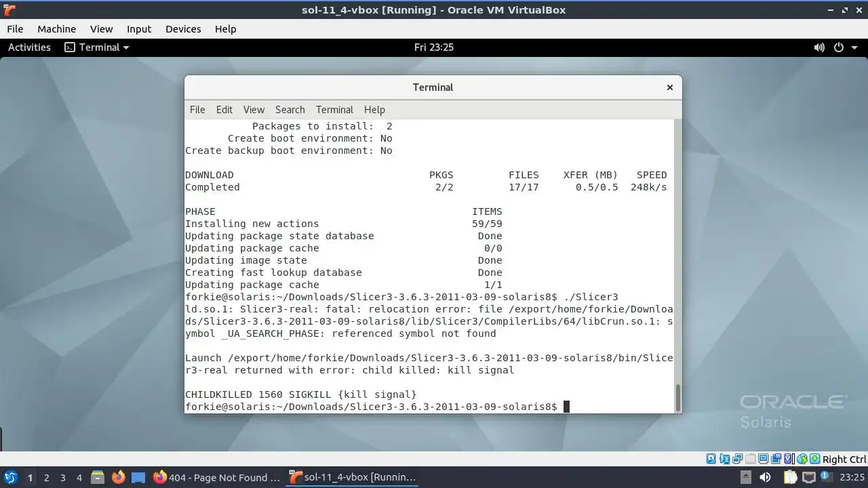Click the virtualization CPU 'V' indicator

tap(789, 459)
